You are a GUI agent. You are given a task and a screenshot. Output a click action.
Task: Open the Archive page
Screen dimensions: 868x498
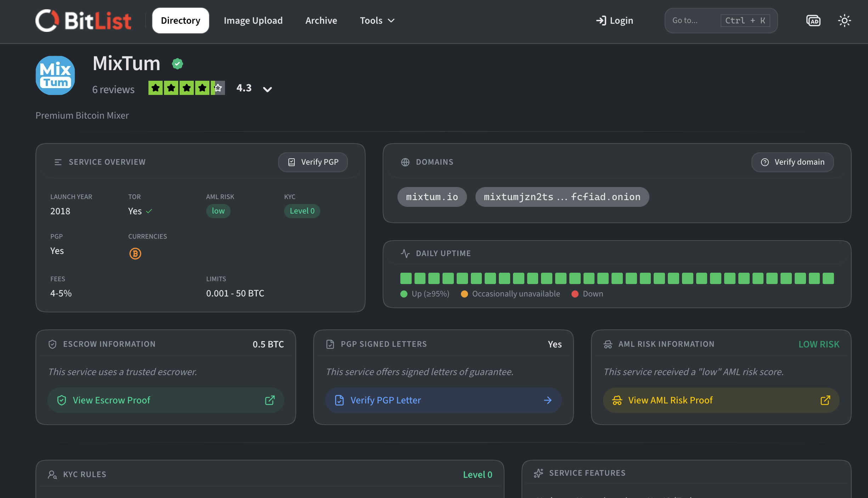pos(321,21)
